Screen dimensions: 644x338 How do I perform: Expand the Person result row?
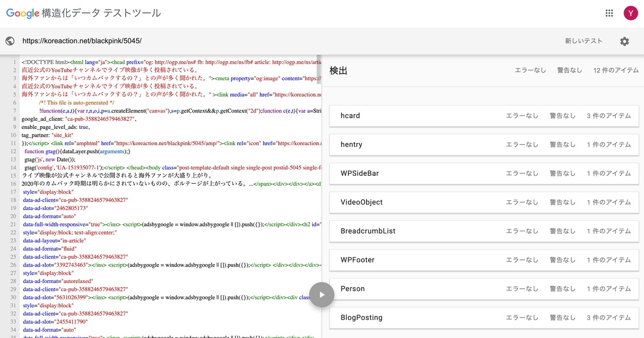484,289
